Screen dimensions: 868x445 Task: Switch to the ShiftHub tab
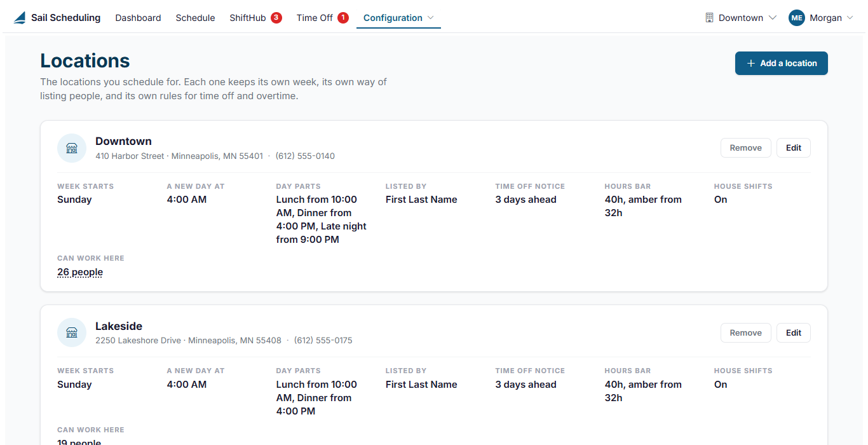pyautogui.click(x=248, y=18)
